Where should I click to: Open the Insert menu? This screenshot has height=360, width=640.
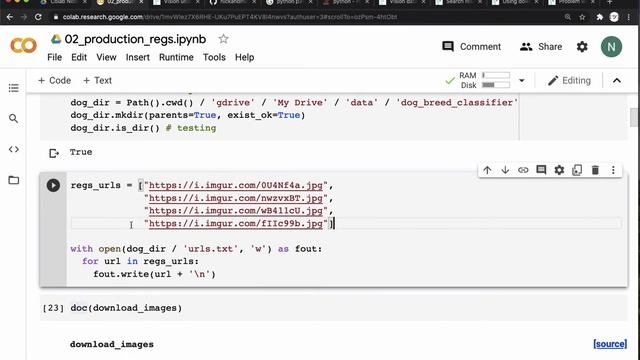click(x=138, y=57)
